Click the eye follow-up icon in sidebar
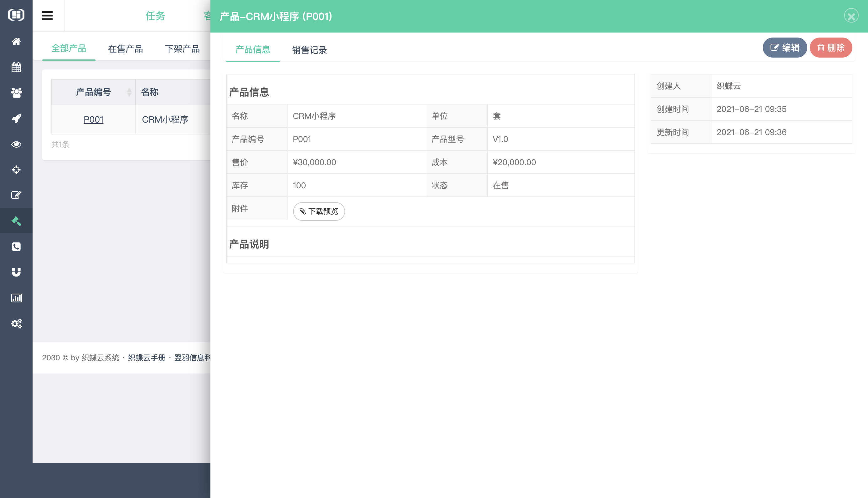The height and width of the screenshot is (498, 868). (x=16, y=144)
